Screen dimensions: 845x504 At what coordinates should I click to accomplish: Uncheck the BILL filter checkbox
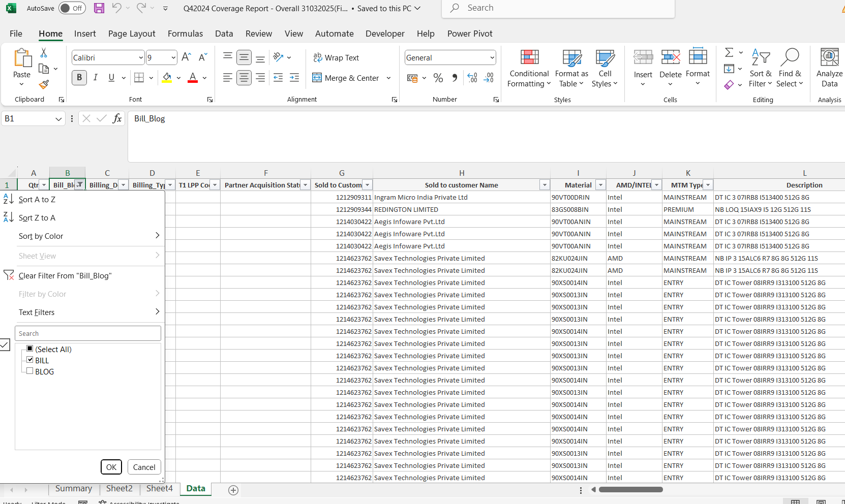[30, 360]
